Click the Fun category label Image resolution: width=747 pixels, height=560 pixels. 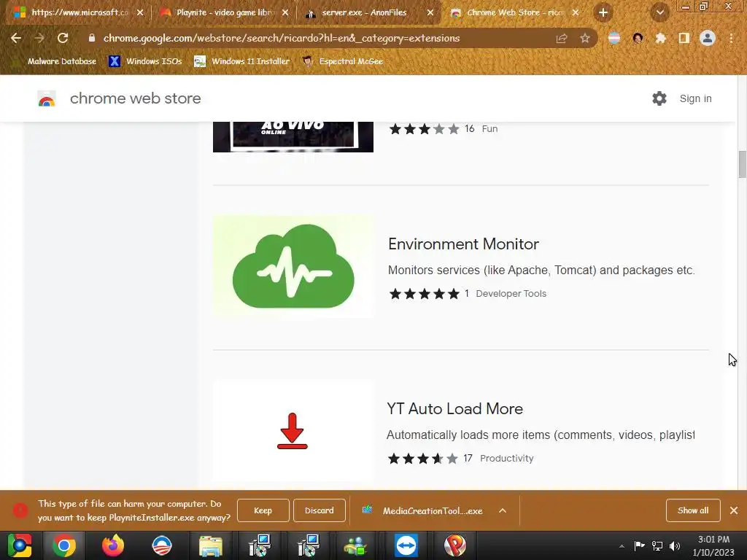[489, 129]
